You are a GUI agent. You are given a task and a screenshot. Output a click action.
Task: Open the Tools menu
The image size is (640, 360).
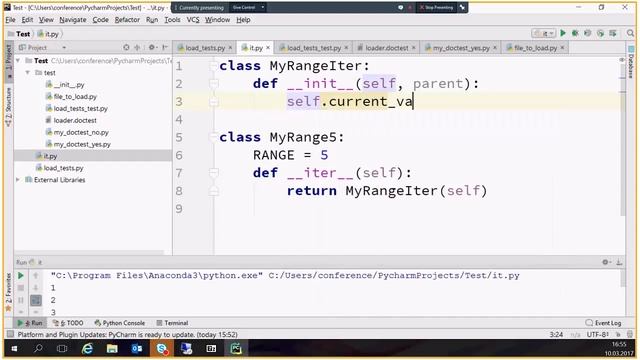pyautogui.click(x=172, y=20)
